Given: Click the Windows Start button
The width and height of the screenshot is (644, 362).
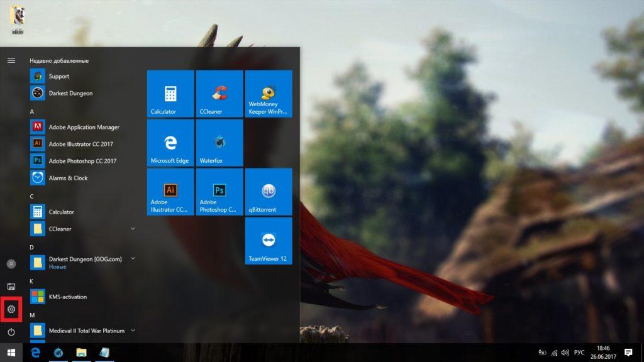Looking at the screenshot, I should [x=11, y=353].
